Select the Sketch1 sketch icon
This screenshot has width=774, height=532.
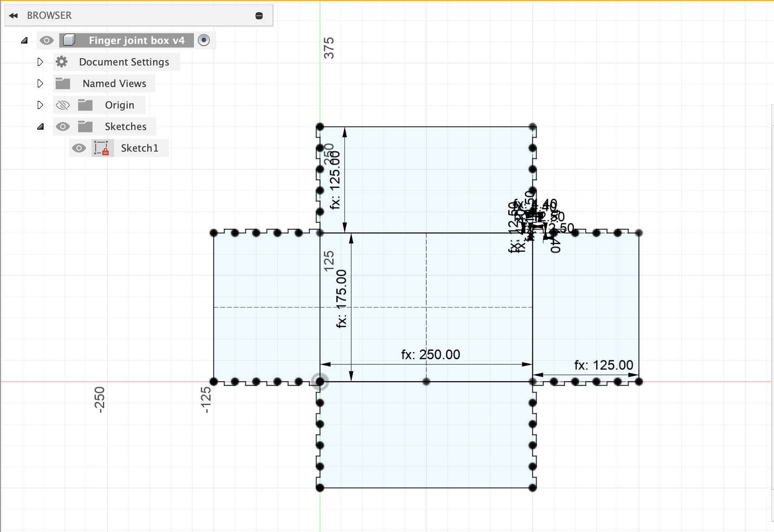[101, 148]
